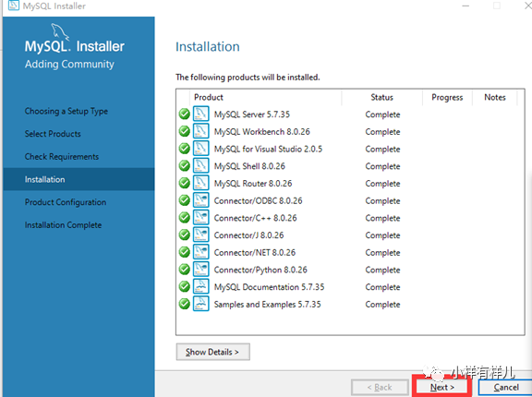The width and height of the screenshot is (532, 397).
Task: Click green checkmark beside Connector/Python 8.0.26
Action: point(184,270)
